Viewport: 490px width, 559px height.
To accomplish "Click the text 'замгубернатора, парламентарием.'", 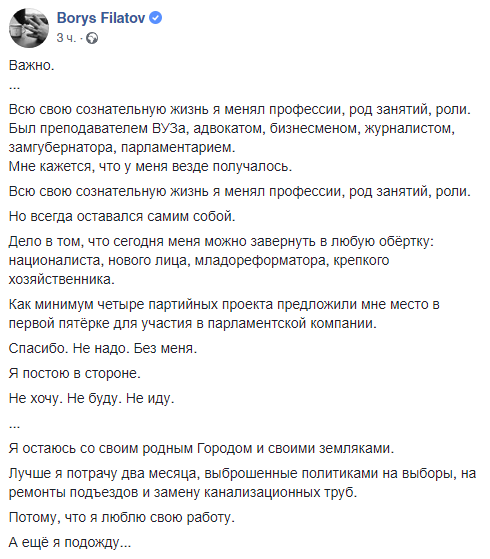I will pyautogui.click(x=122, y=147).
